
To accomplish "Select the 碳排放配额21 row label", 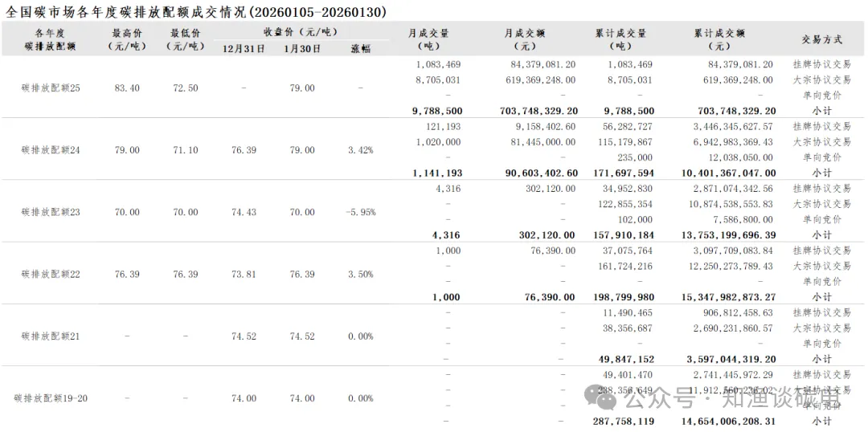I will [x=51, y=336].
